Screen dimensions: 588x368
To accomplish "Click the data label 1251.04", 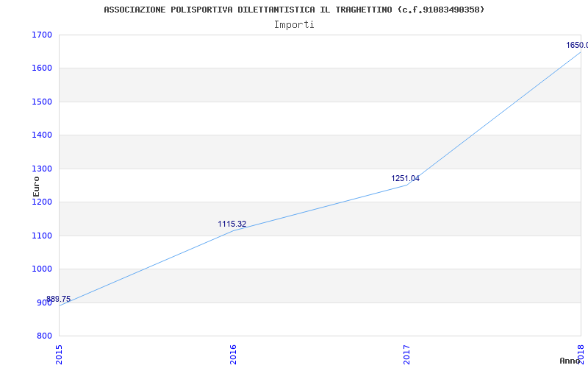I will pos(406,178).
